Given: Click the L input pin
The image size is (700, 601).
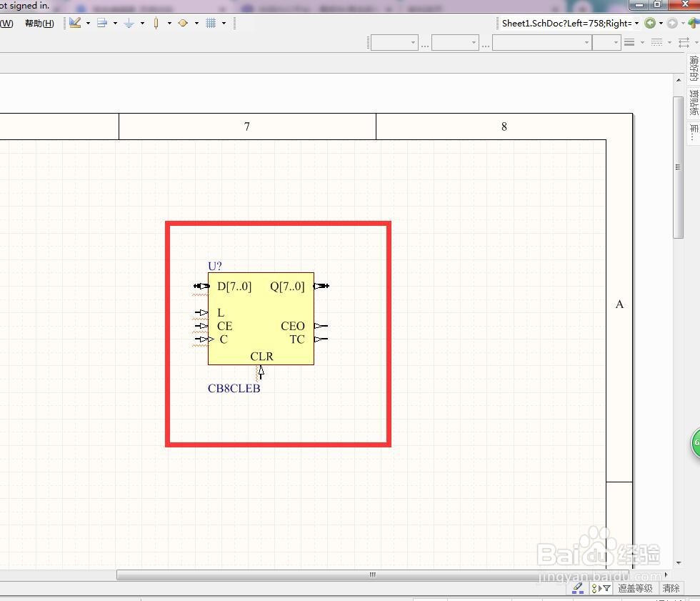Looking at the screenshot, I should click(201, 312).
